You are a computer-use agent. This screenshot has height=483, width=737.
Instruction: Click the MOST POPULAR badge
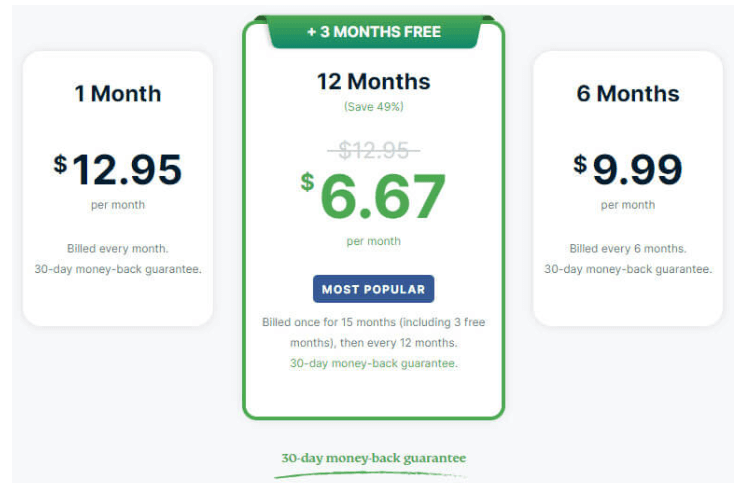point(374,289)
